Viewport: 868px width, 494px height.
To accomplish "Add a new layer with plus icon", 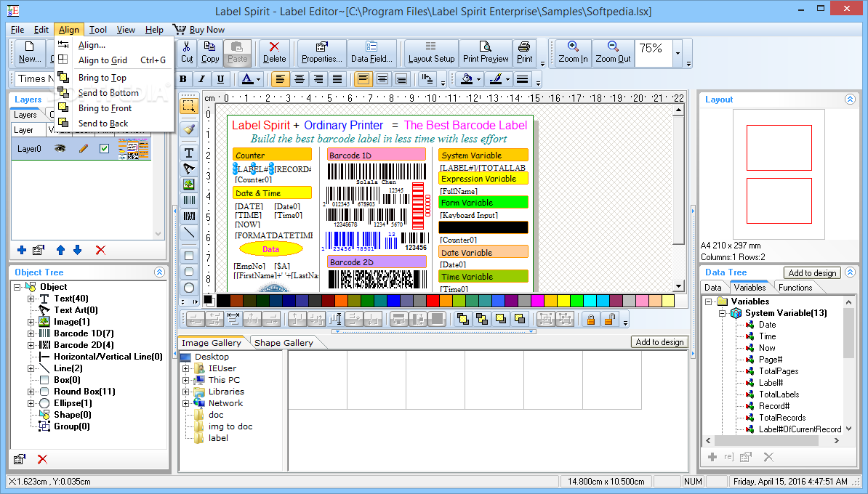I will pyautogui.click(x=22, y=250).
